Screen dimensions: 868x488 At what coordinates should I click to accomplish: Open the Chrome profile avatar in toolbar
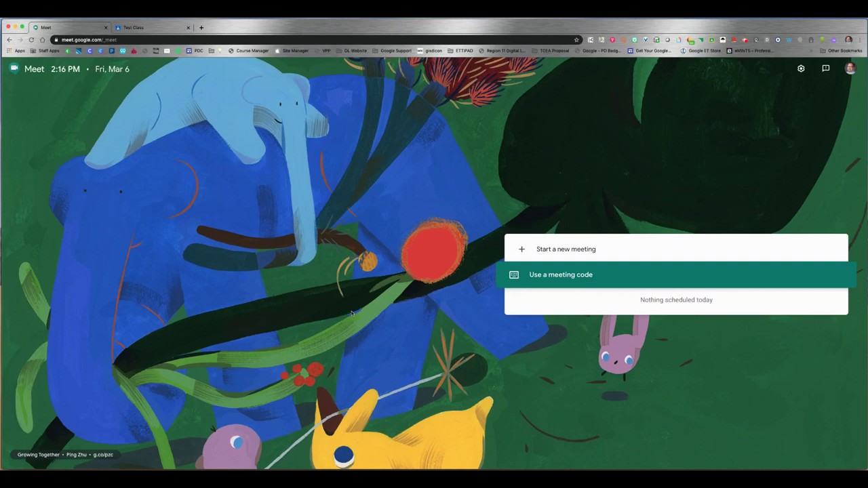848,40
